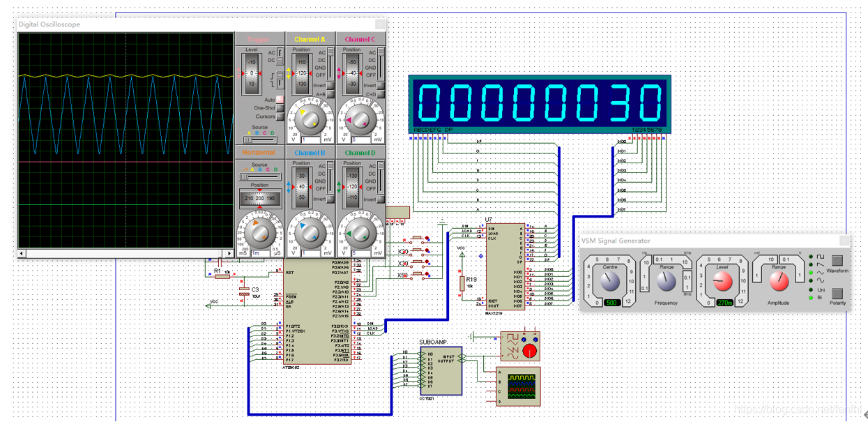
Task: Click Channel C Position thumbwheel
Action: point(351,73)
